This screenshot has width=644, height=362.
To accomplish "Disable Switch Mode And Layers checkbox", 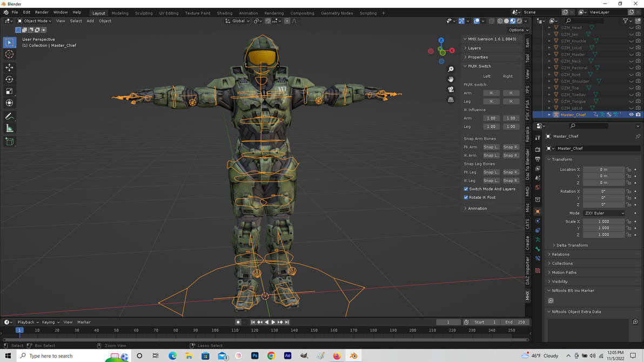I will [466, 189].
